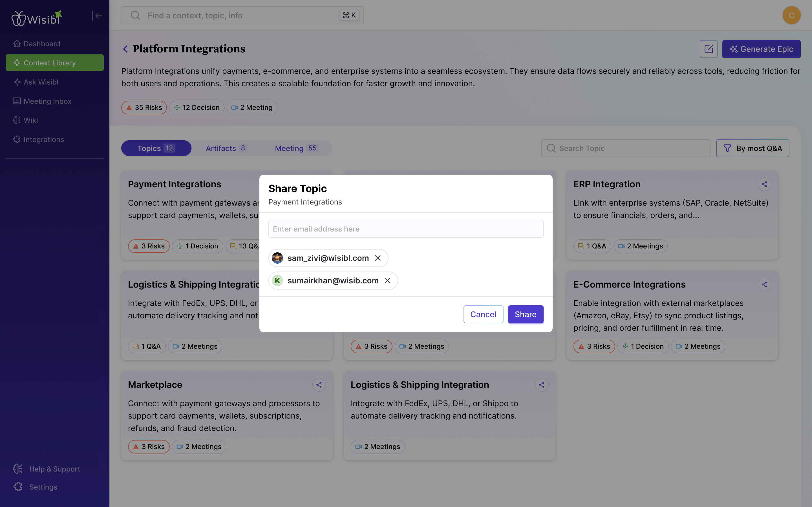Click the Share button in dialog

pyautogui.click(x=525, y=314)
